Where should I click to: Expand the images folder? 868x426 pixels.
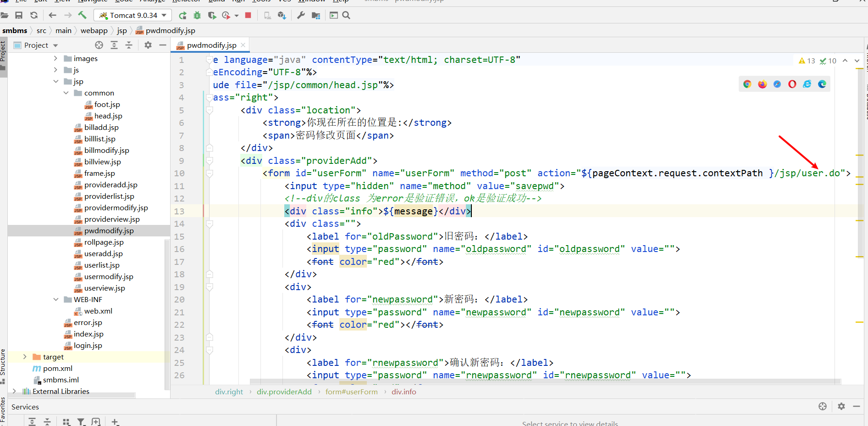pos(56,58)
